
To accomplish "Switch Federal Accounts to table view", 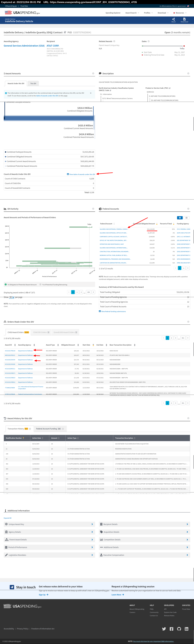I will click(180, 218).
